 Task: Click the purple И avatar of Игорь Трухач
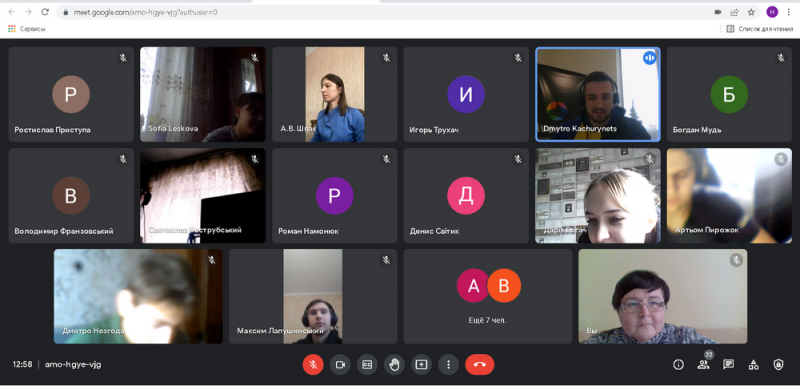pyautogui.click(x=466, y=94)
